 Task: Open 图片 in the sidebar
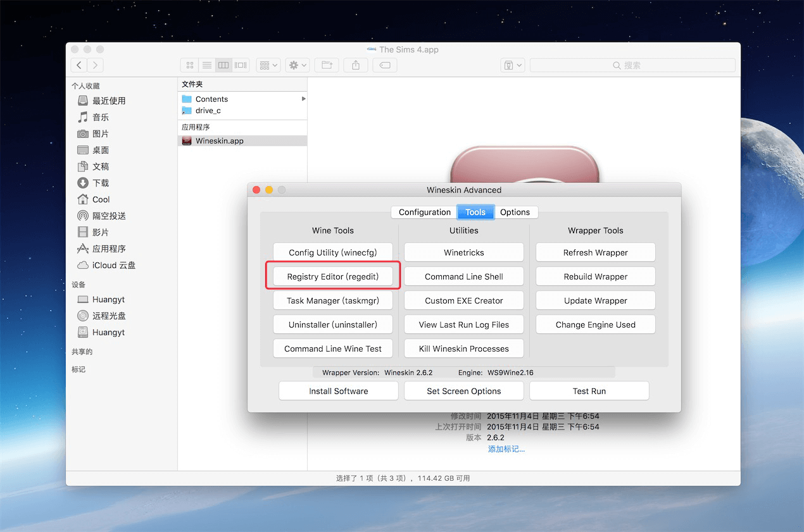101,133
